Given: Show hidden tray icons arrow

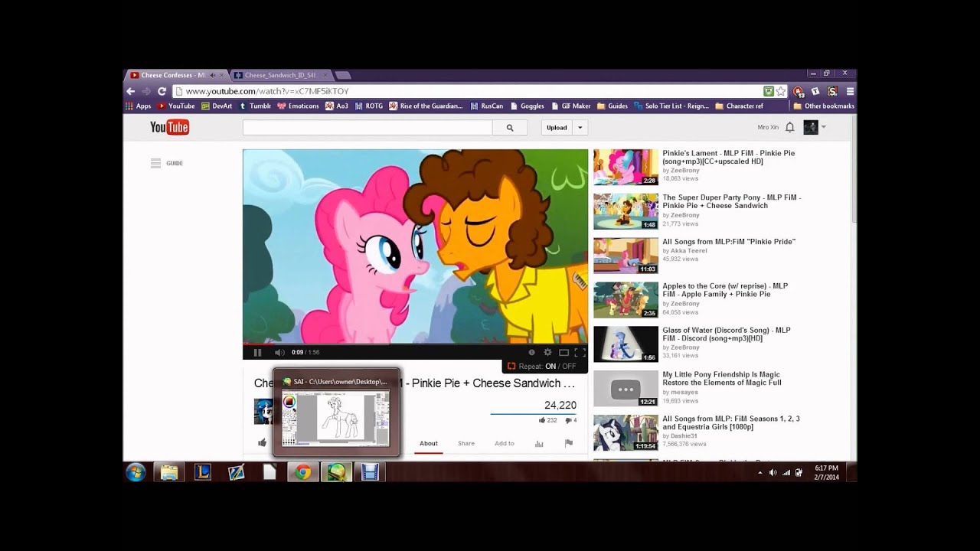Looking at the screenshot, I should 760,473.
